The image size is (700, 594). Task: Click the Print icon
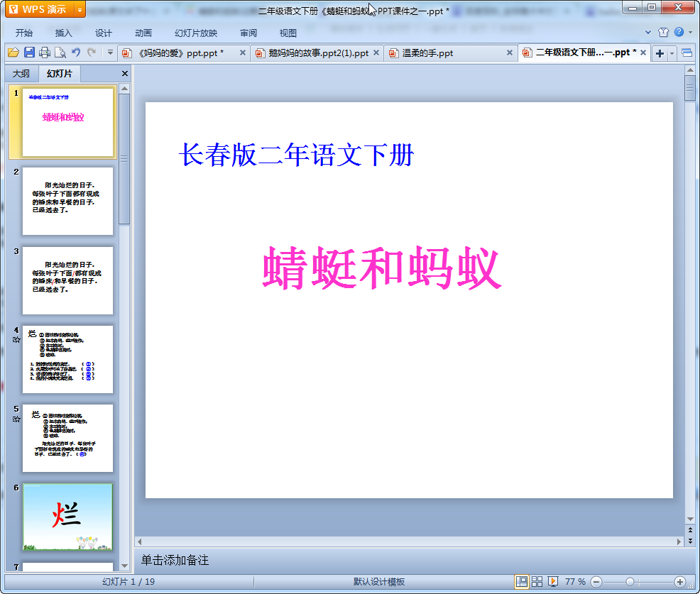[45, 53]
